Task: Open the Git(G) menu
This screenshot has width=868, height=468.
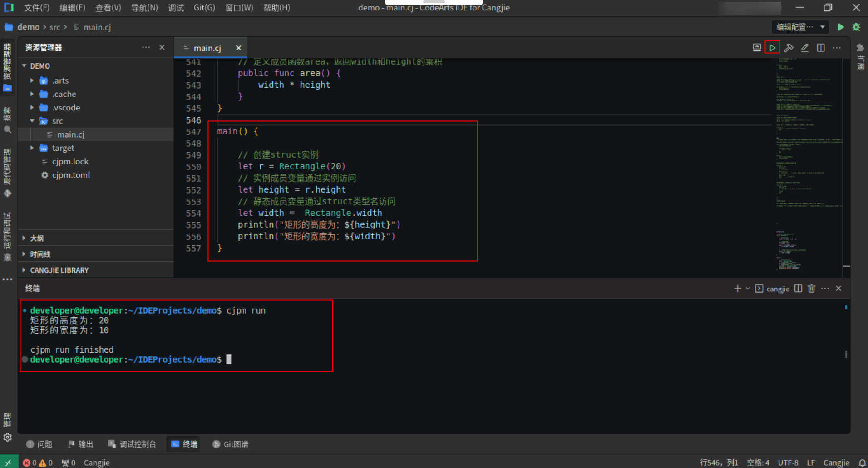Action: [204, 8]
